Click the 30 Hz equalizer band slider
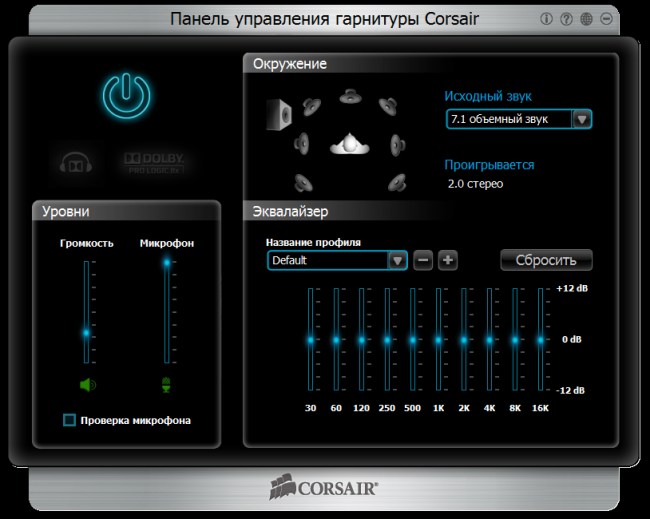This screenshot has width=650, height=519. pyautogui.click(x=310, y=340)
